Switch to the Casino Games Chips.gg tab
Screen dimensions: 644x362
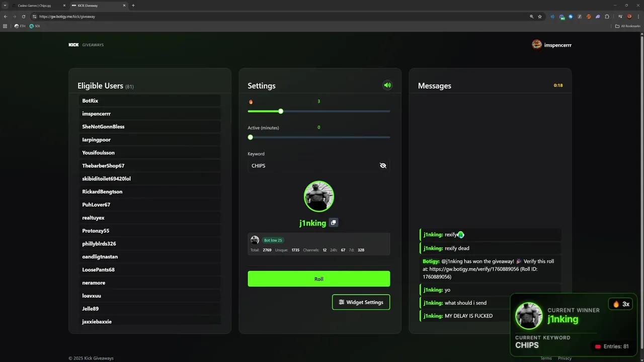pos(39,6)
